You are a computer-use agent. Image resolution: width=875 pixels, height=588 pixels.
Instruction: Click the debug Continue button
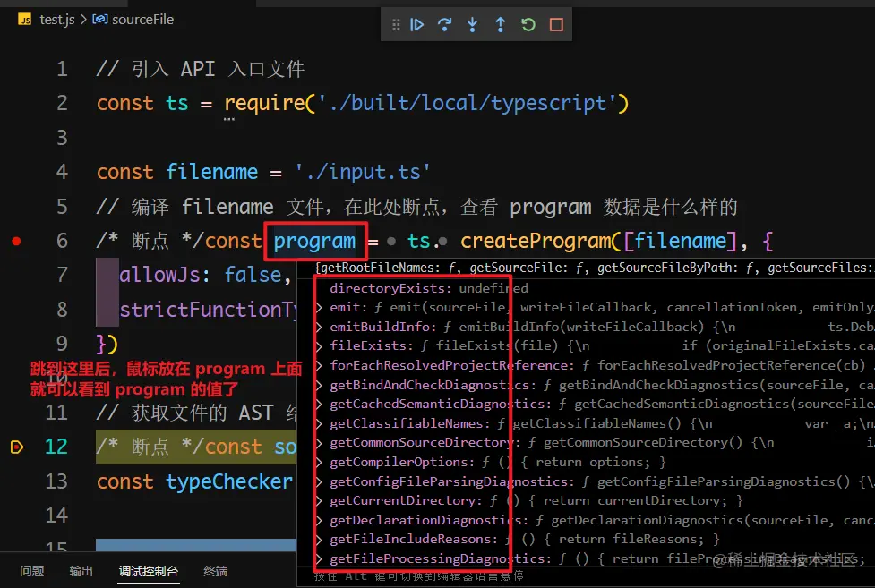click(x=416, y=24)
